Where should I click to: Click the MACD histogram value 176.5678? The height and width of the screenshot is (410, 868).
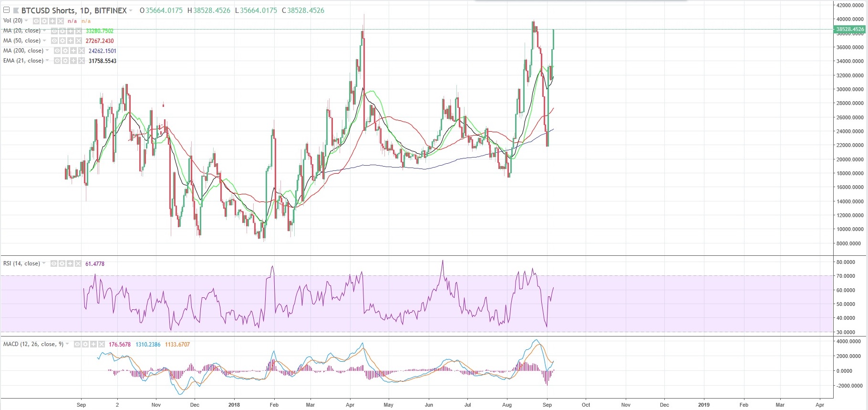click(x=120, y=345)
